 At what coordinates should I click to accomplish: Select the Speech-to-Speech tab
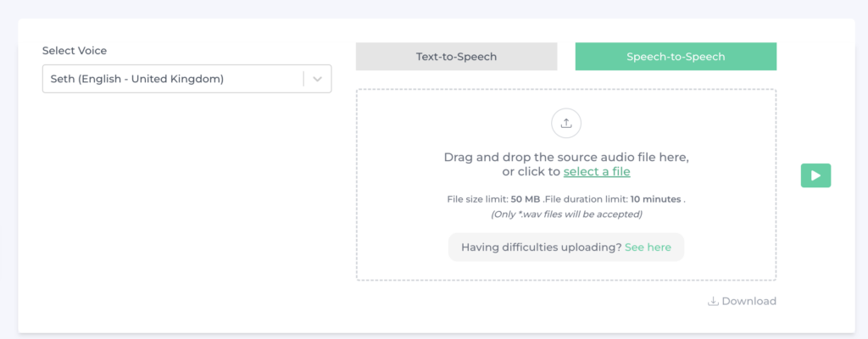(x=676, y=57)
